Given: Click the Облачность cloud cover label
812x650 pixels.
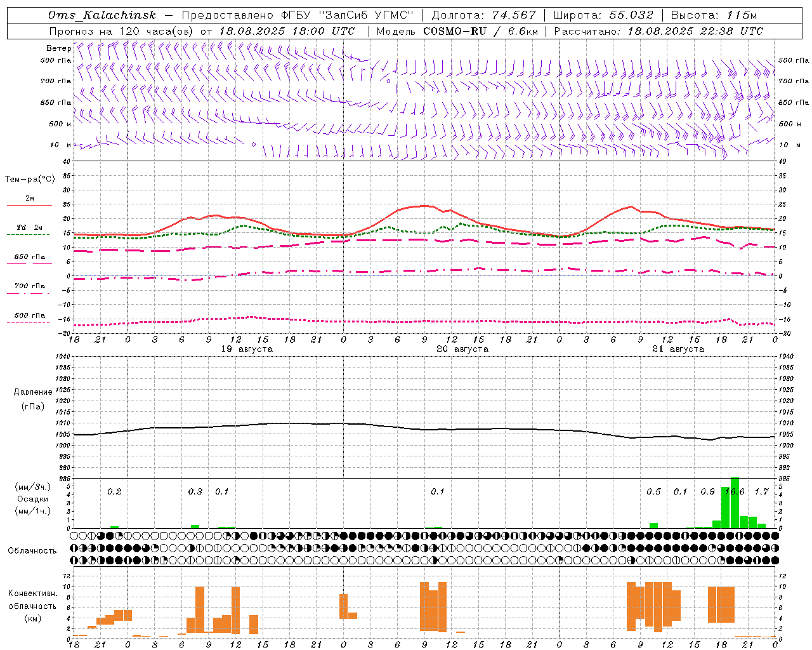Looking at the screenshot, I should pyautogui.click(x=32, y=551).
